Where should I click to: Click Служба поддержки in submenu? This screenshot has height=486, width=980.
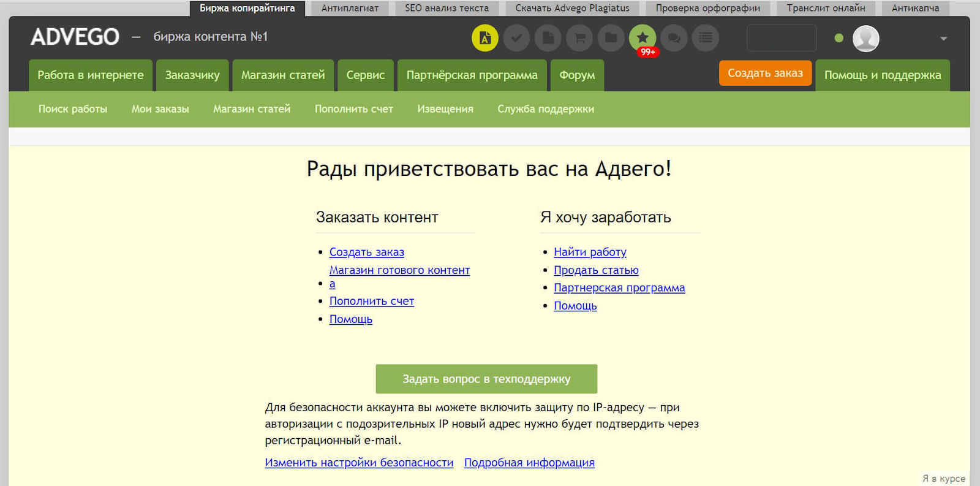[546, 109]
